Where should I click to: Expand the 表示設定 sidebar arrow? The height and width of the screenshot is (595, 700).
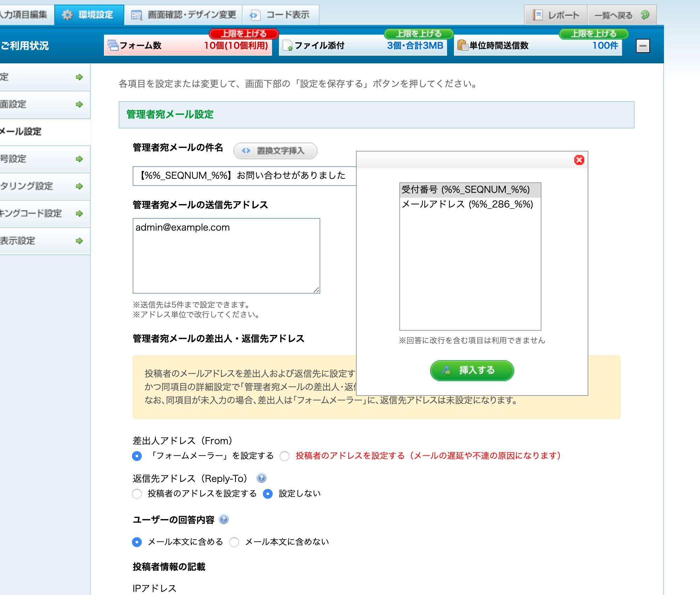pyautogui.click(x=79, y=241)
